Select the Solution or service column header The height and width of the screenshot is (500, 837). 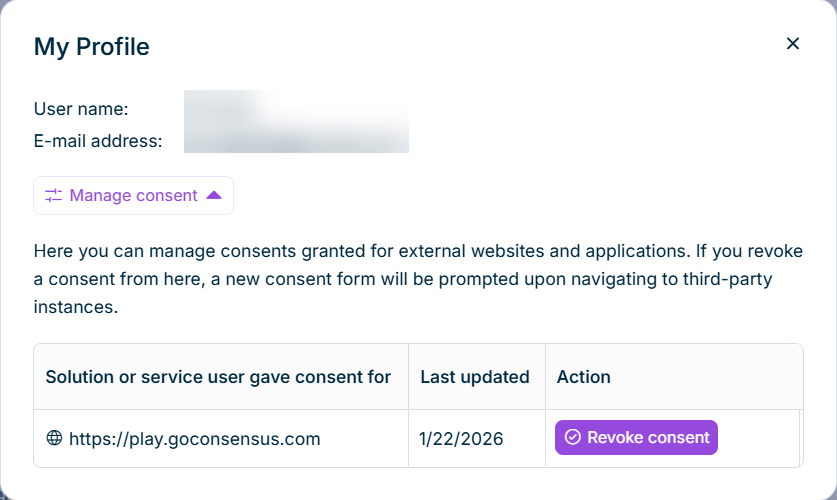pos(218,377)
